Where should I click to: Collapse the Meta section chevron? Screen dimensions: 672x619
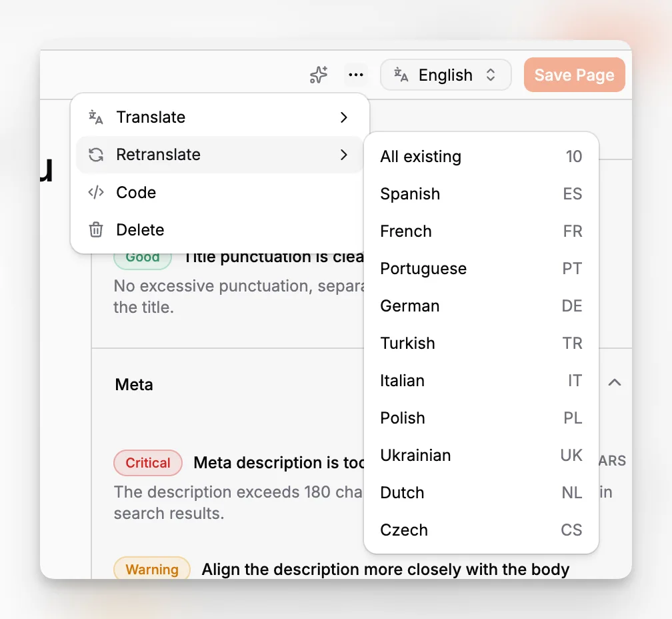tap(615, 382)
